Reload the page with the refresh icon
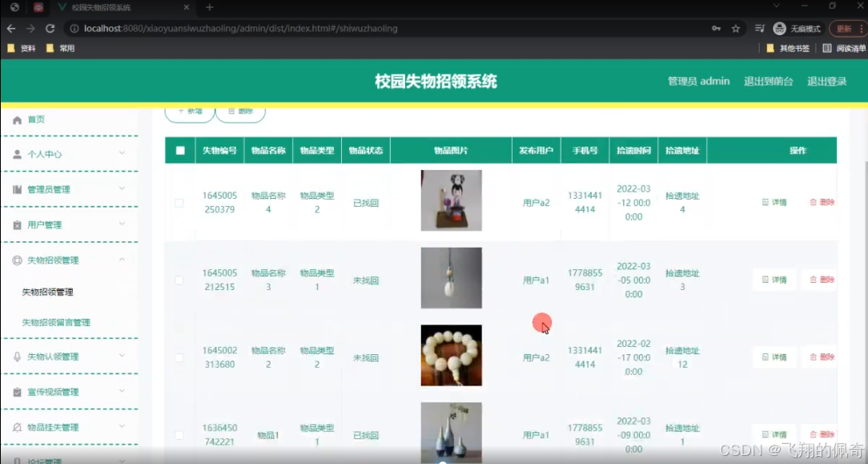Viewport: 868px width, 464px height. pyautogui.click(x=50, y=28)
